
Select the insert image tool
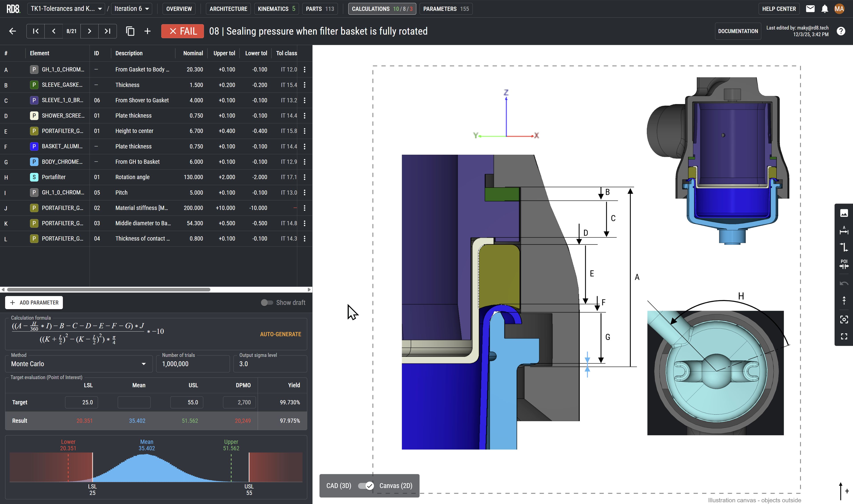[x=844, y=213]
